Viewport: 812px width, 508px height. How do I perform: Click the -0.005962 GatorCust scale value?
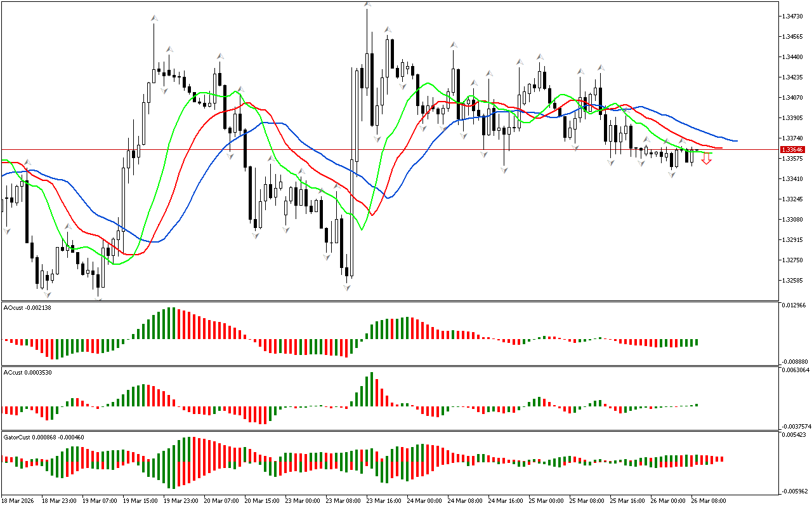[795, 491]
